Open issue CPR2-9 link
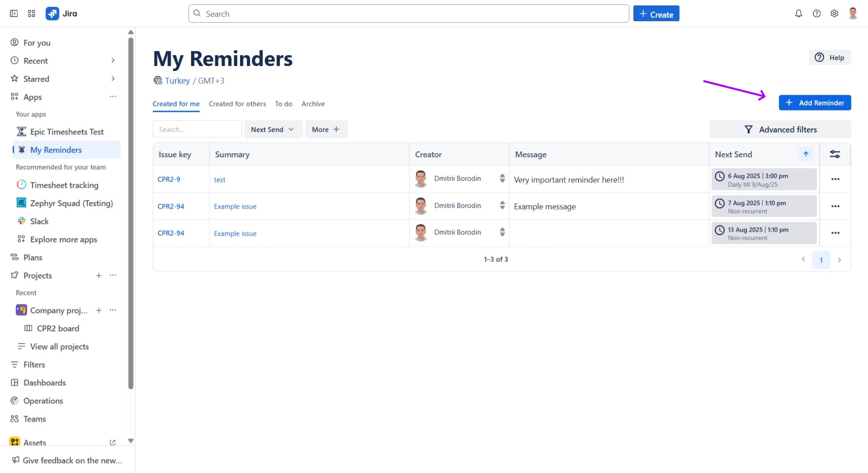This screenshot has width=868, height=473. [169, 179]
